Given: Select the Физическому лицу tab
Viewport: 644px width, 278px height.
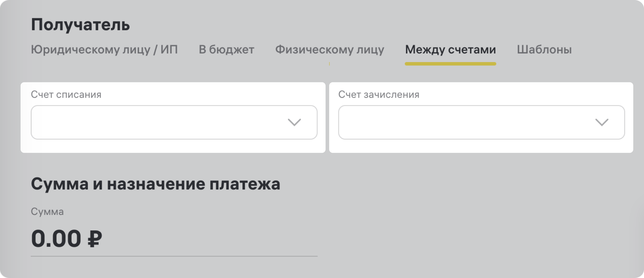Looking at the screenshot, I should click(x=330, y=49).
